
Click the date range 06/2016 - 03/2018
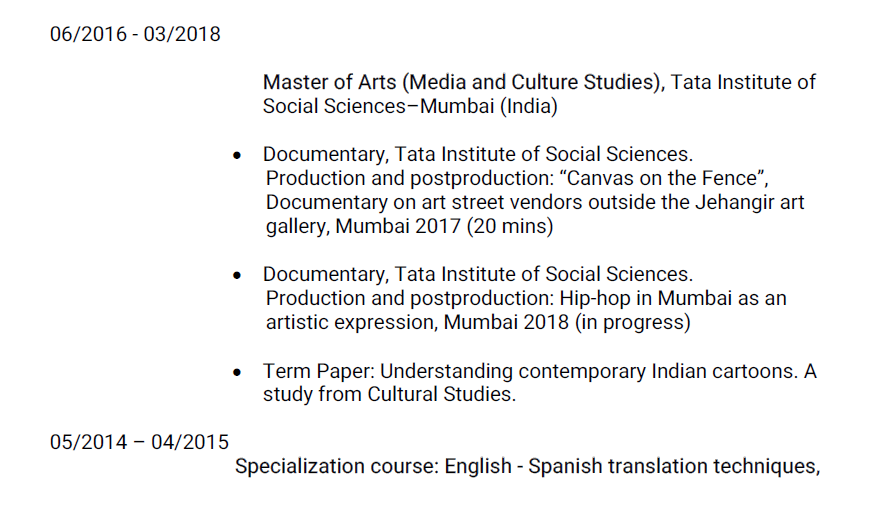[135, 35]
